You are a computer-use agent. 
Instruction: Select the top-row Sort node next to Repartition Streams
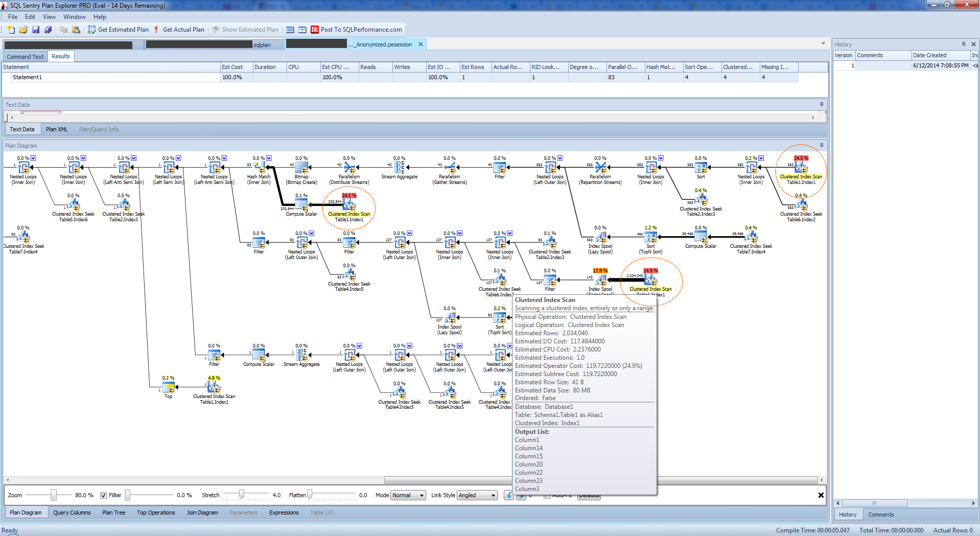(x=701, y=167)
